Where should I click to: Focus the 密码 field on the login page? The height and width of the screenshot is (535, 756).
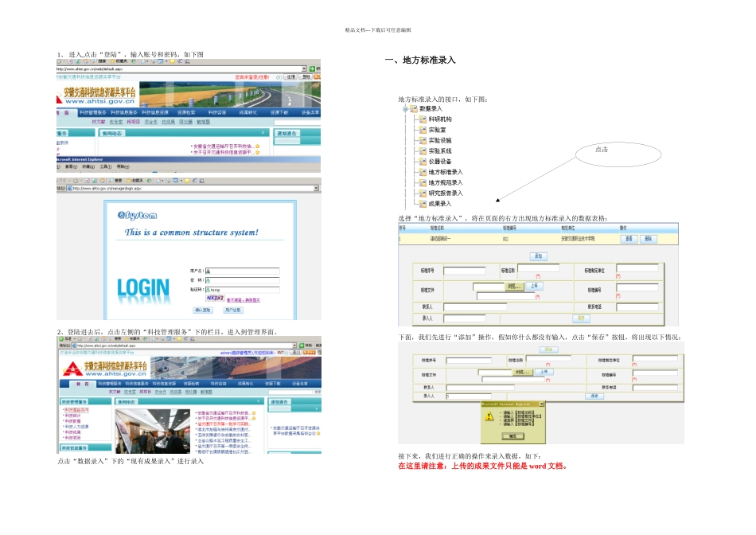click(x=243, y=280)
